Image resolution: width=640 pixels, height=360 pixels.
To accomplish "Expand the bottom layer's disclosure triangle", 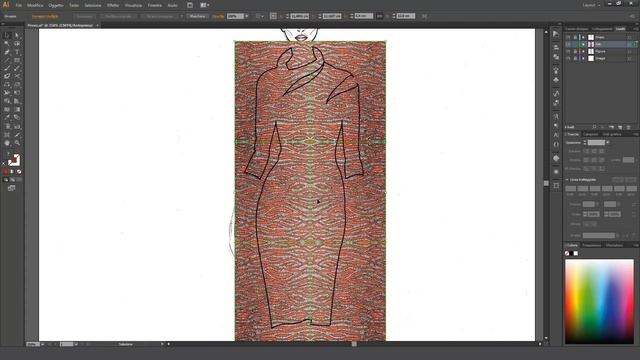I will click(x=583, y=58).
